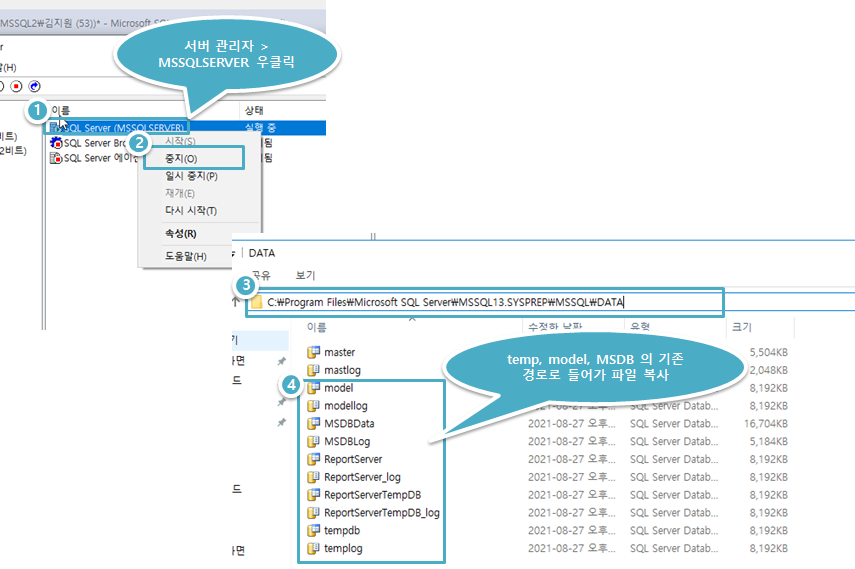
Task: Choose 도움말(H) in the context menu
Action: 185,256
